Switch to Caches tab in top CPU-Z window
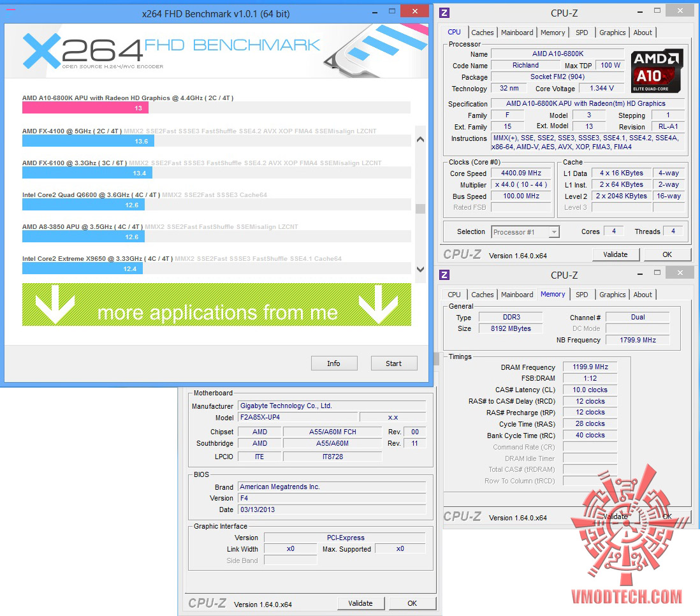The width and height of the screenshot is (700, 616). point(482,33)
